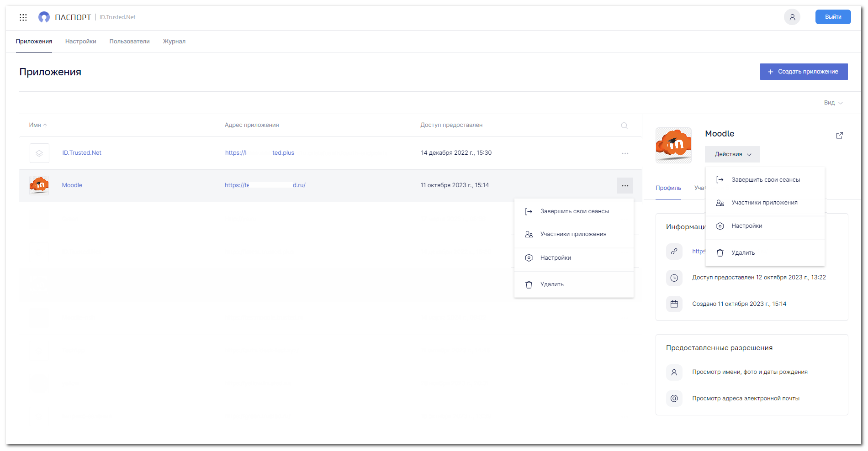Viewport: 868px width, 451px height.
Task: Choose Завершить свои сеансы in Действия dropdown
Action: (765, 180)
